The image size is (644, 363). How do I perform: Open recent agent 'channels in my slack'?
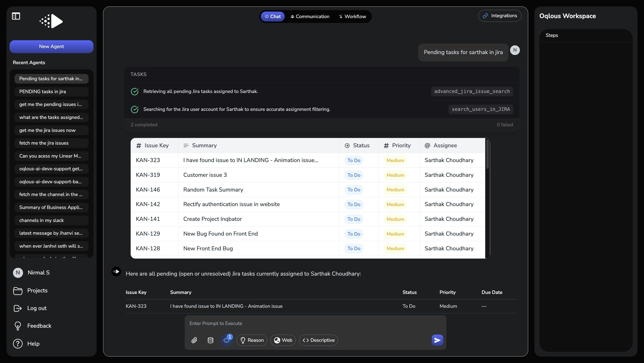pos(51,220)
